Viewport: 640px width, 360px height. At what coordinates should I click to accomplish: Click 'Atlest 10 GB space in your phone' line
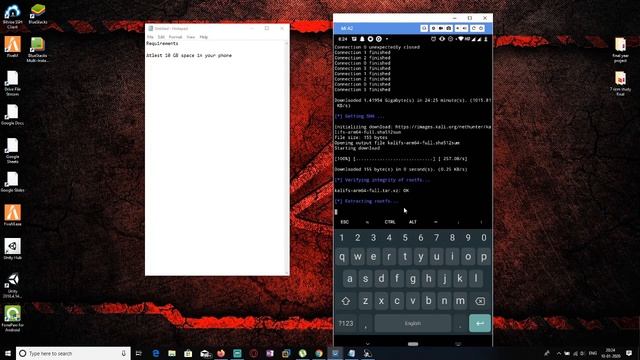tap(189, 56)
